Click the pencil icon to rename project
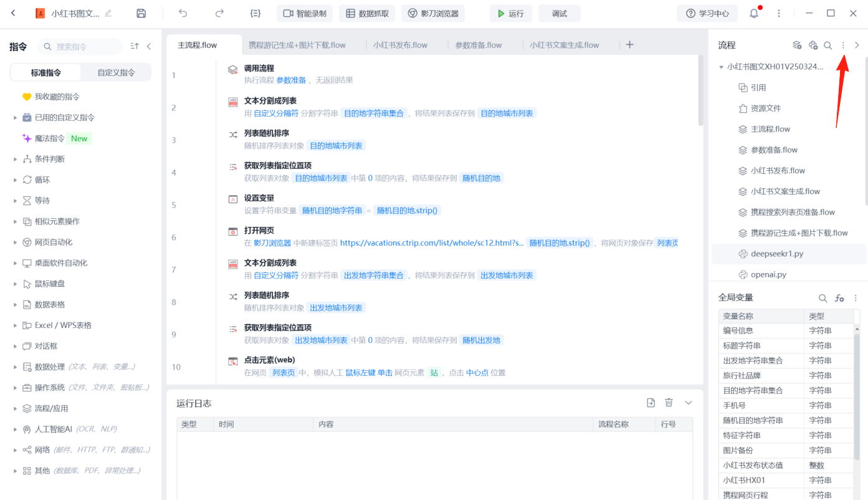Viewport: 868px width, 500px height. 108,13
